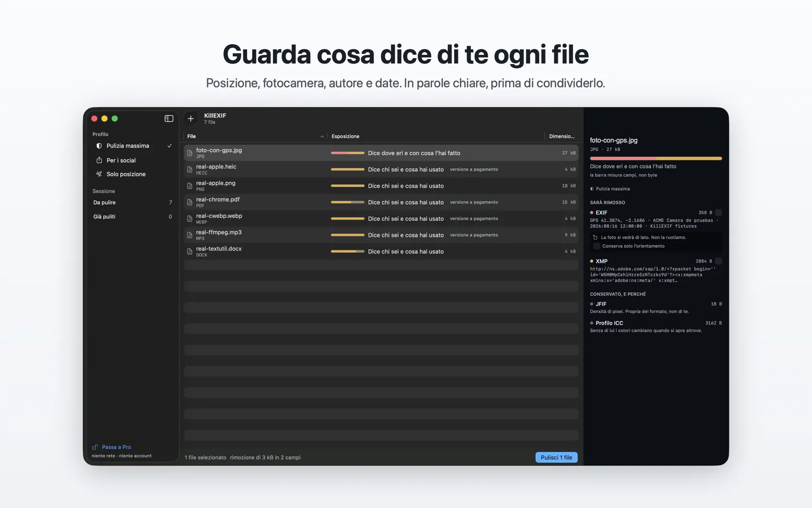Image resolution: width=812 pixels, height=508 pixels.
Task: Open the Già puliti session list
Action: 132,216
